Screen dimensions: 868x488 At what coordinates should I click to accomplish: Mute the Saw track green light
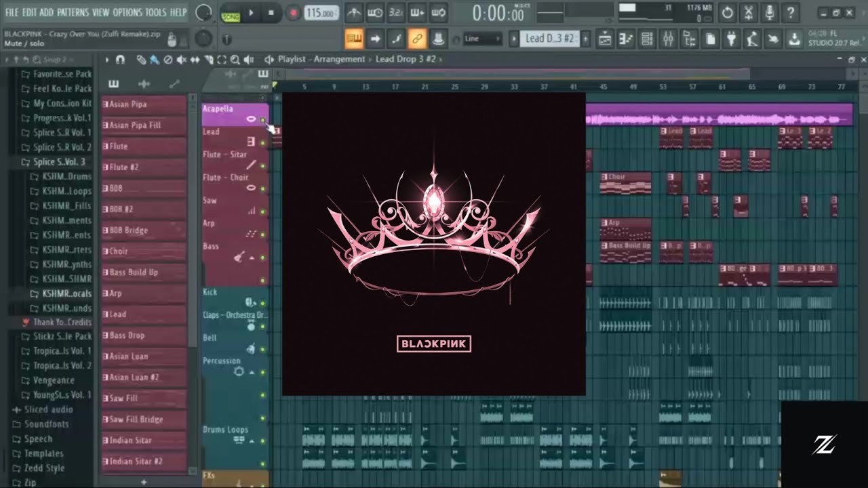coord(263,211)
